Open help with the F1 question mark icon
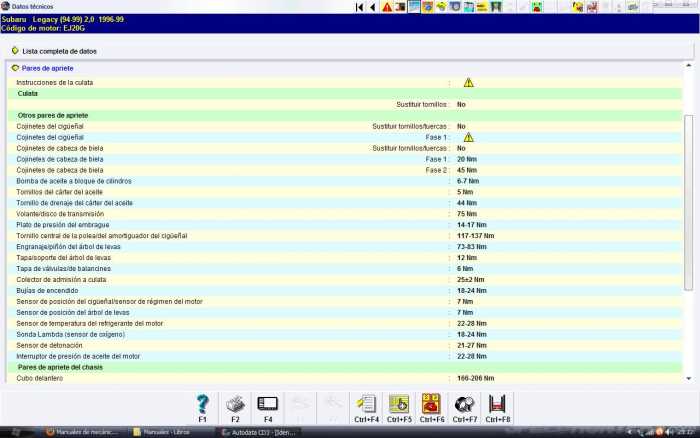Viewport: 700px width, 438px height. (202, 404)
